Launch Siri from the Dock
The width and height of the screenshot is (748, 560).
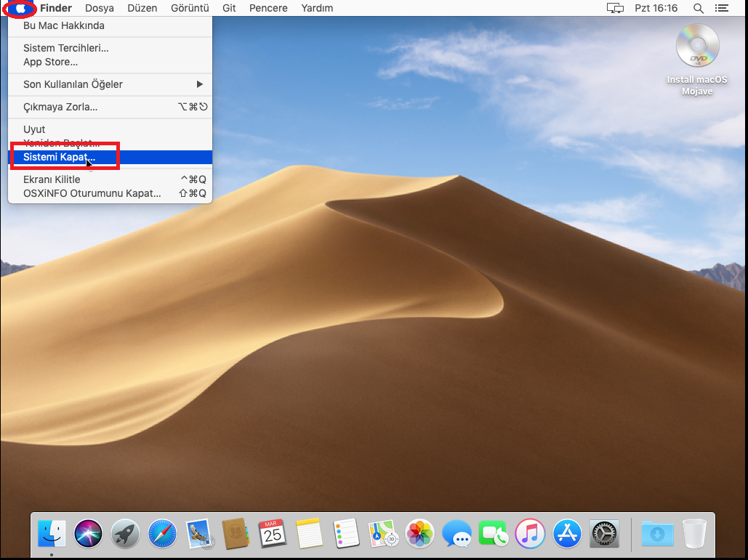(x=89, y=535)
